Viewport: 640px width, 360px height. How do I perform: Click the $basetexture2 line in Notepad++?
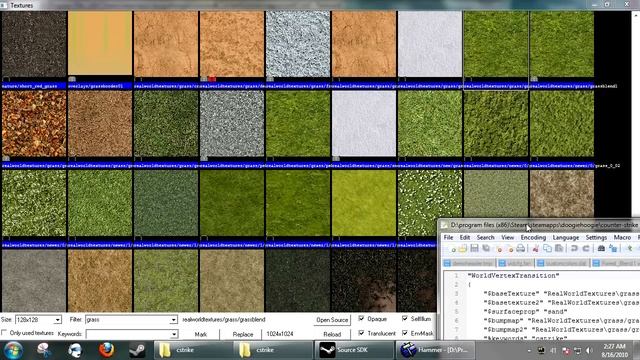click(561, 302)
